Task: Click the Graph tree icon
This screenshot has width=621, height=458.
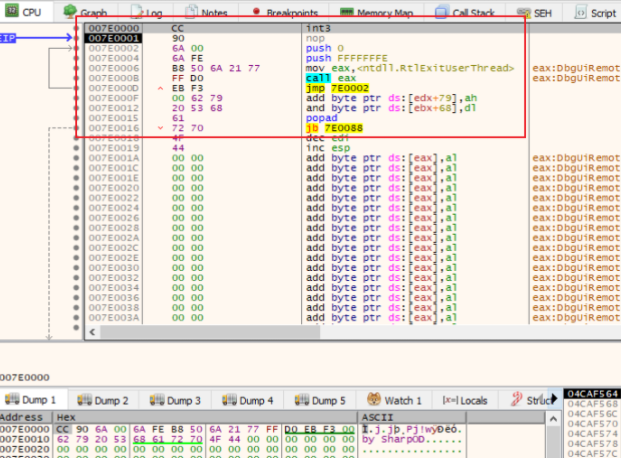Action: click(x=70, y=11)
